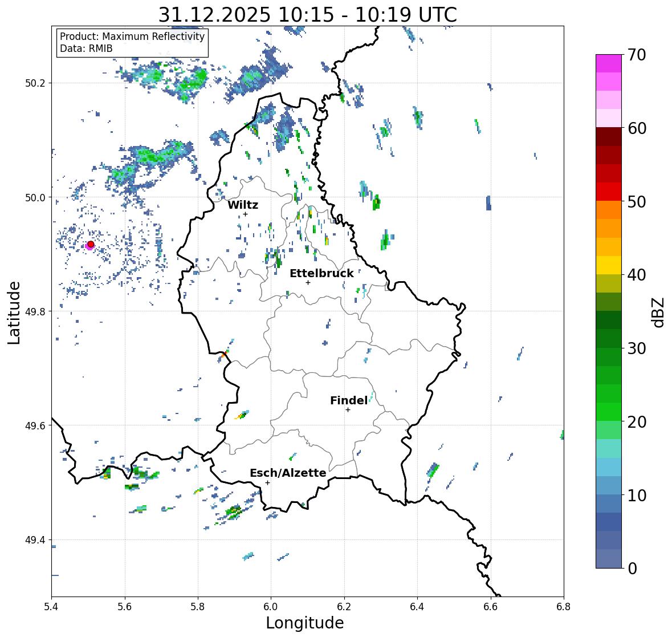Click the colorbar tick label 30
This screenshot has width=672, height=637.
637,348
